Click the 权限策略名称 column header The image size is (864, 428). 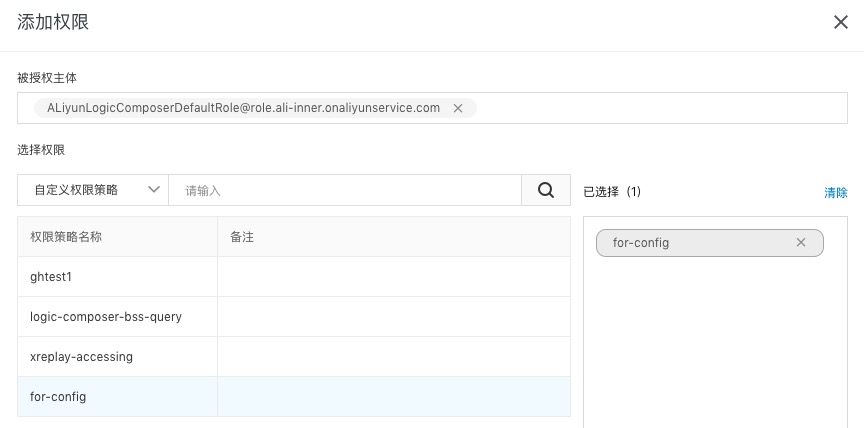coord(117,237)
